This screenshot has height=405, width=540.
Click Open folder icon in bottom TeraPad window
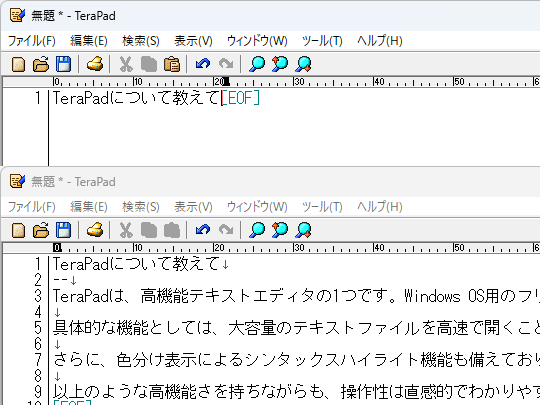click(41, 230)
